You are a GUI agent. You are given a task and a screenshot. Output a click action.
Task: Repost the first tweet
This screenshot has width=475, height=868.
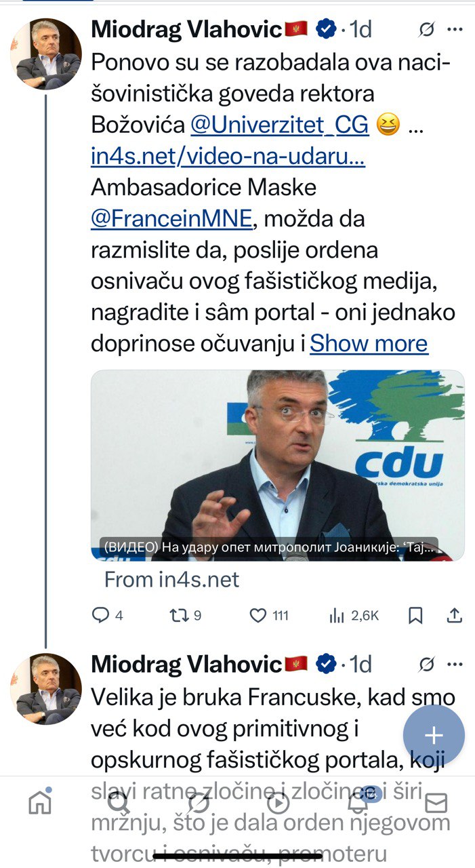[178, 615]
